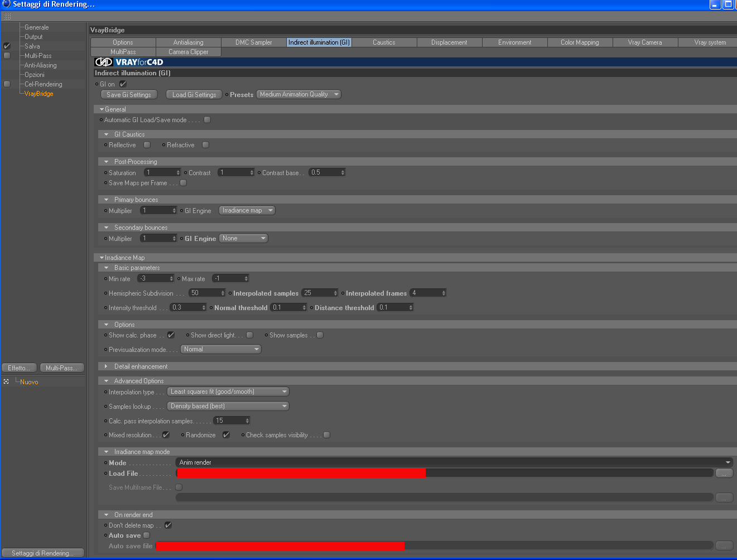Switch to the DMC Sampler tab
Viewport: 737px width, 560px height.
tap(254, 42)
